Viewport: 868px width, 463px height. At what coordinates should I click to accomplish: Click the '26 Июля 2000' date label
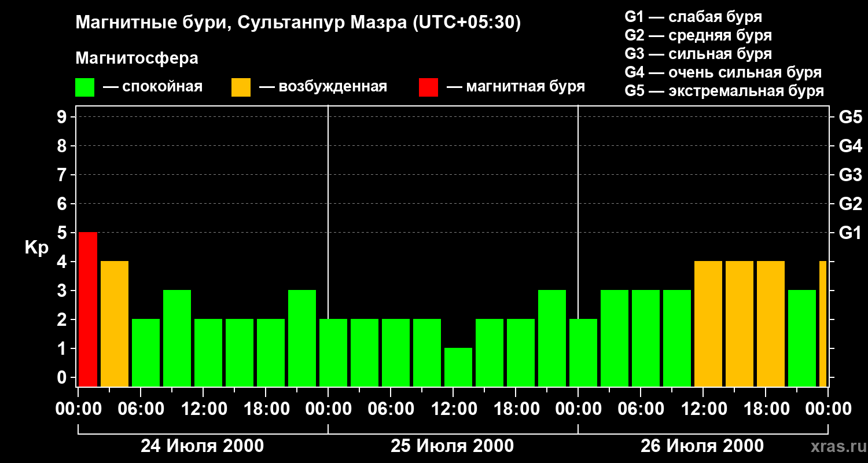(x=703, y=446)
